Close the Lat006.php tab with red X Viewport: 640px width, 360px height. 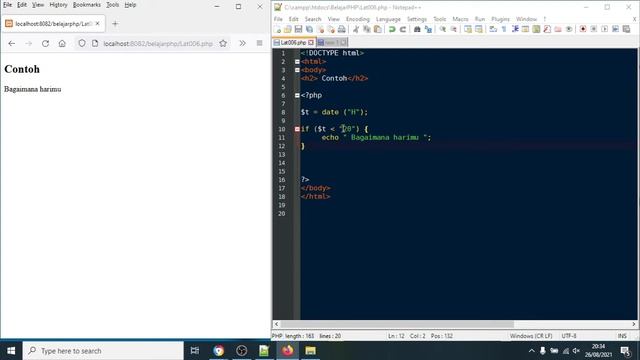point(311,42)
